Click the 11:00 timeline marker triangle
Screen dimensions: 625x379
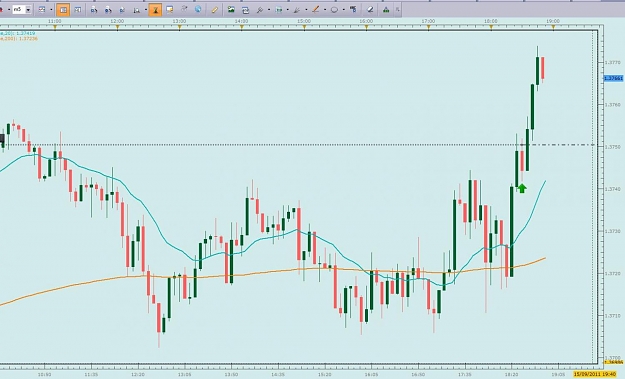[55, 28]
